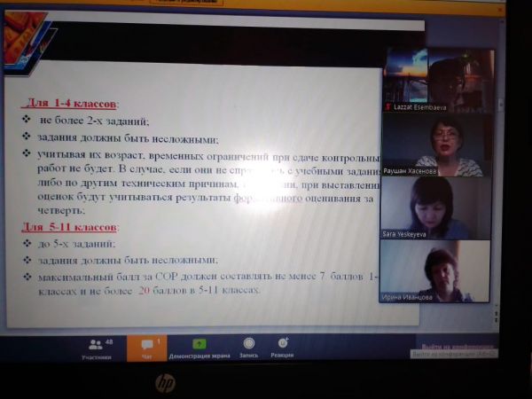Viewport: 532px width, 399px height.
Task: Click muted microphone icon beside Lazzat Esembaeva
Action: click(x=387, y=106)
